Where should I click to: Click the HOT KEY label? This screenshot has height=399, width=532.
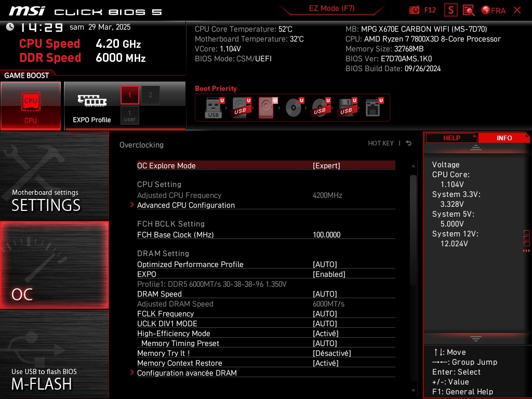click(x=381, y=143)
